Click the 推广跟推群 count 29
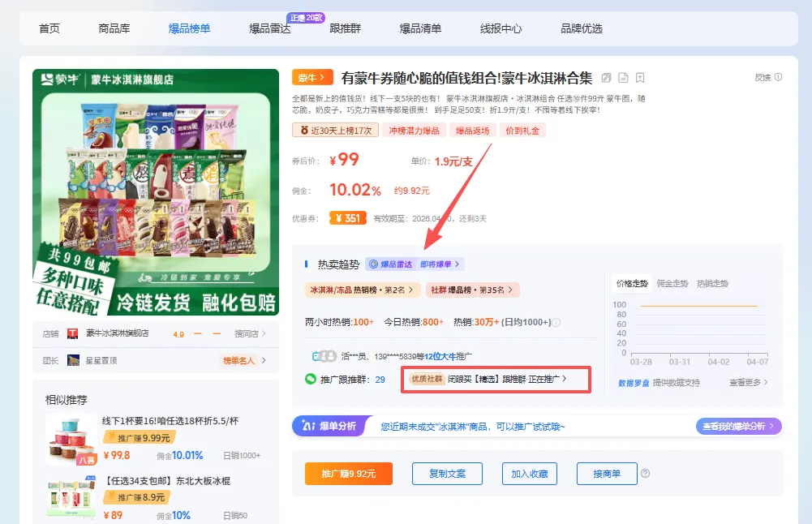This screenshot has height=524, width=812. 380,380
